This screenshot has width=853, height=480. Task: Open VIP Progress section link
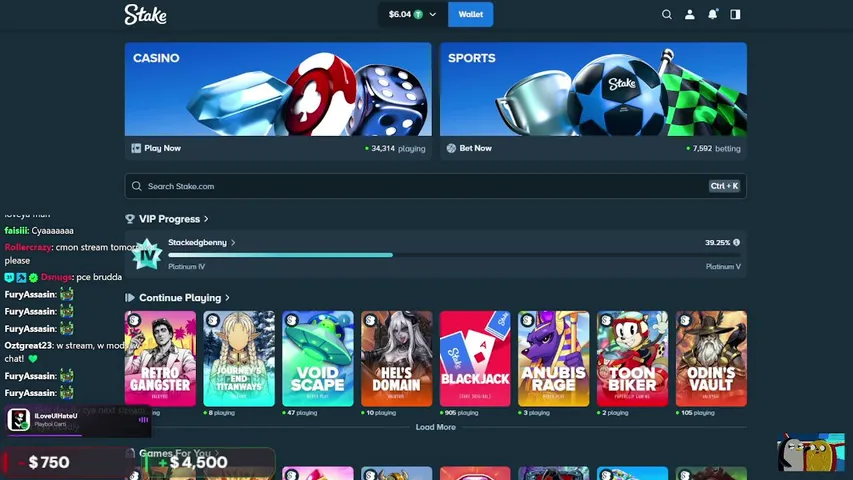(169, 219)
